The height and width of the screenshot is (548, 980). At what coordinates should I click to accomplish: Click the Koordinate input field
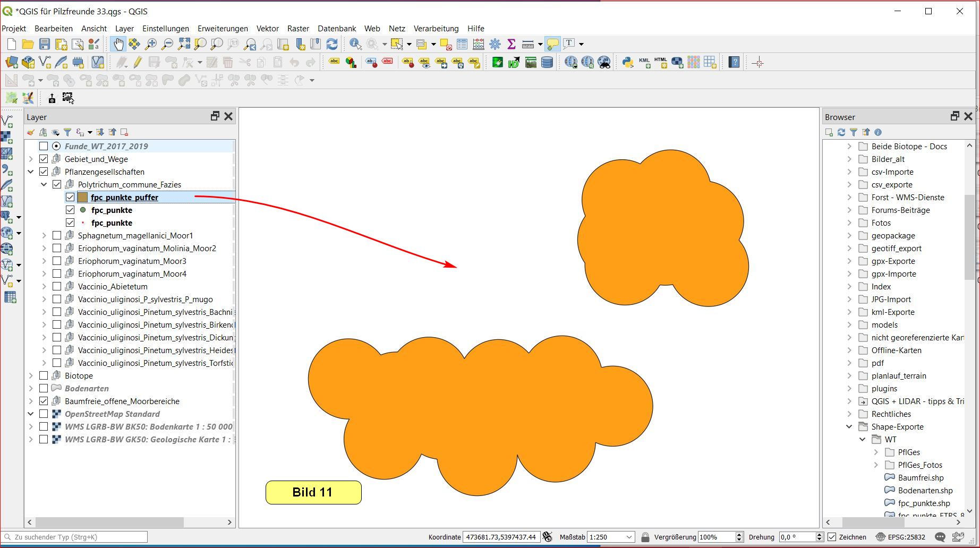tap(501, 537)
